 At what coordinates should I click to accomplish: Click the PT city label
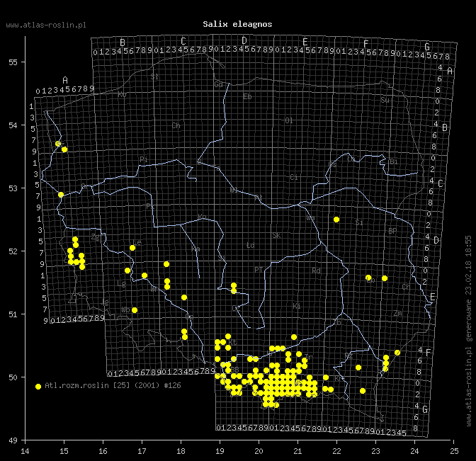tap(259, 270)
